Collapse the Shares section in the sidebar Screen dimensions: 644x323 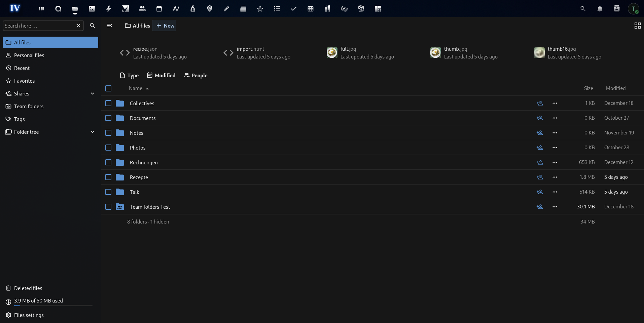(92, 93)
